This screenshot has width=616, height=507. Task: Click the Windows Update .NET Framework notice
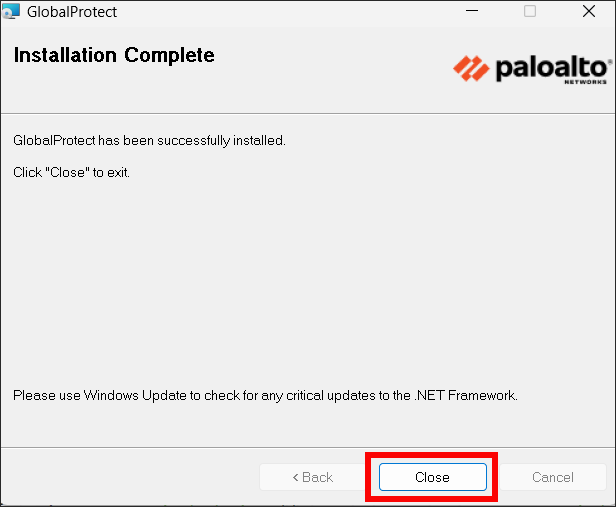point(265,396)
